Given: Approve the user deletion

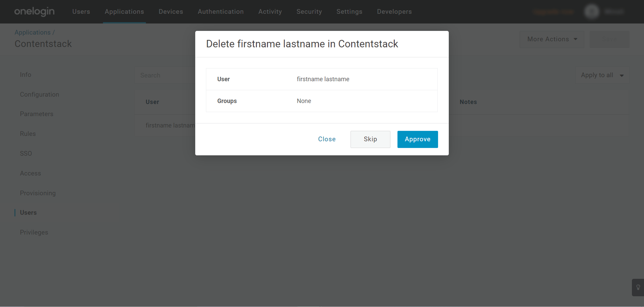Looking at the screenshot, I should [417, 139].
